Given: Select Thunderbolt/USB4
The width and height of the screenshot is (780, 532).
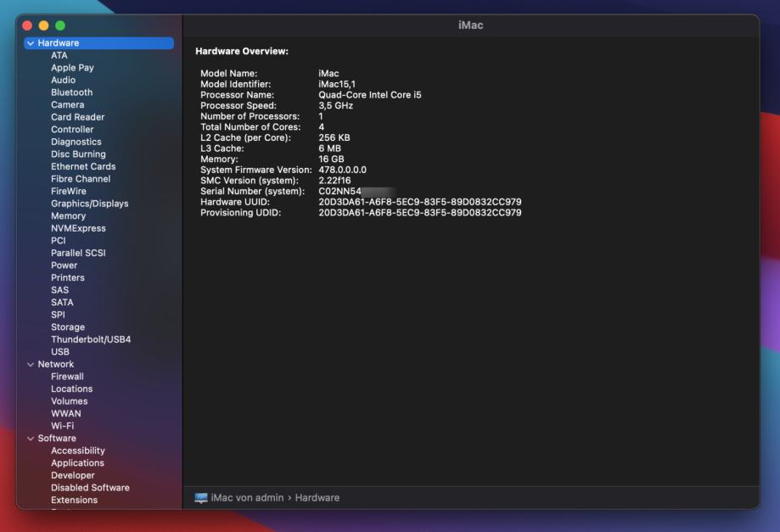Looking at the screenshot, I should pyautogui.click(x=91, y=339).
